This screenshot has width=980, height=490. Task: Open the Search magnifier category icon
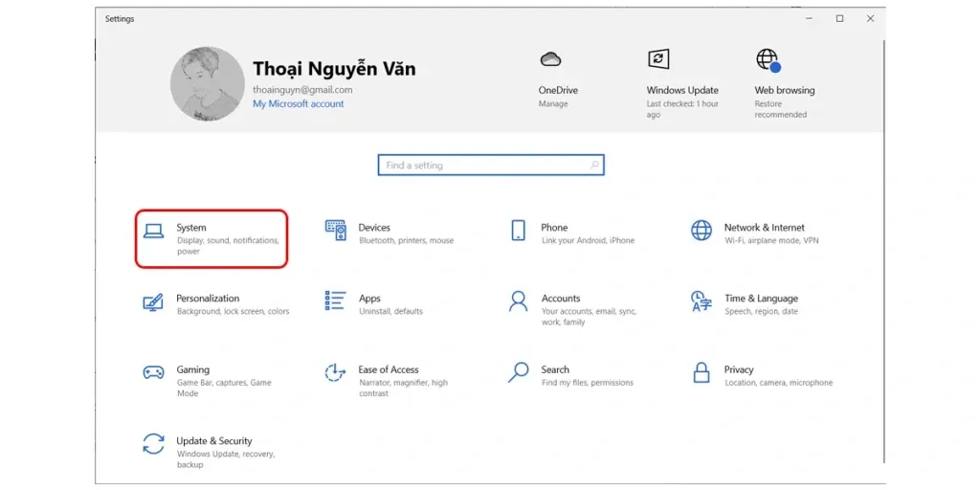[518, 372]
